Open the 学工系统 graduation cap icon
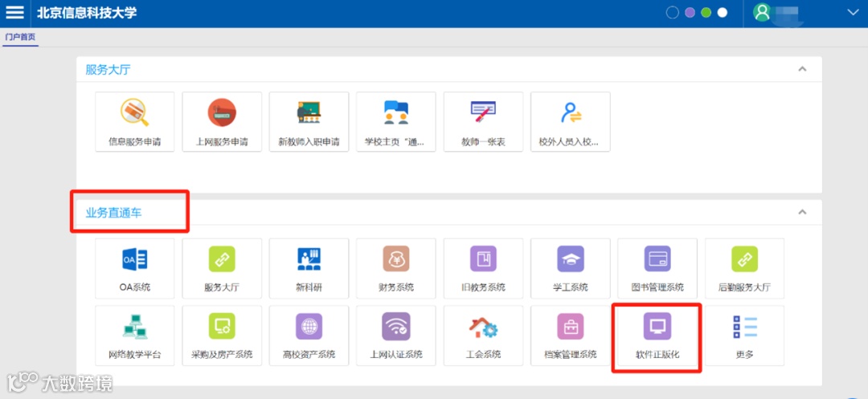Screen dimensions: 868x399 pos(571,259)
